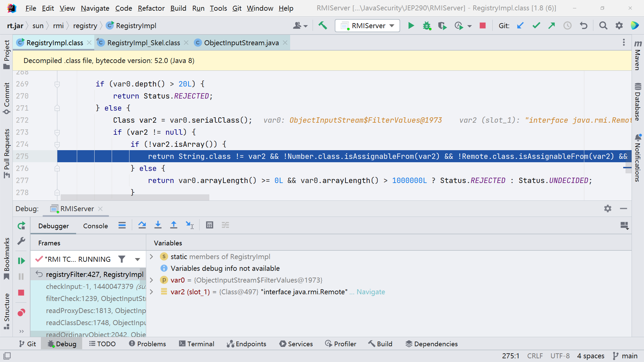Click the Build project hammer icon
Viewport: 644px width, 362px height.
[x=323, y=25]
